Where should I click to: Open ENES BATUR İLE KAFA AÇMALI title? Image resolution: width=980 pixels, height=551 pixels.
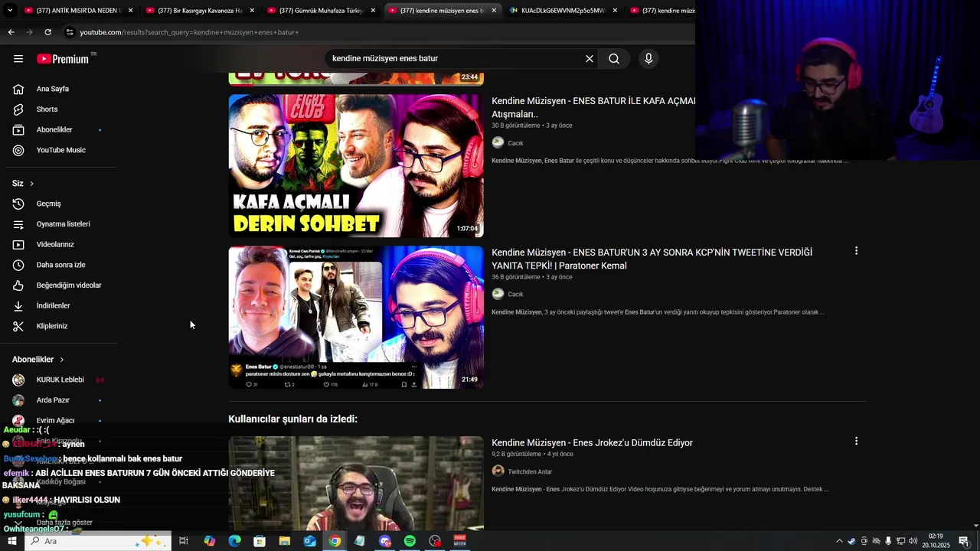click(594, 107)
